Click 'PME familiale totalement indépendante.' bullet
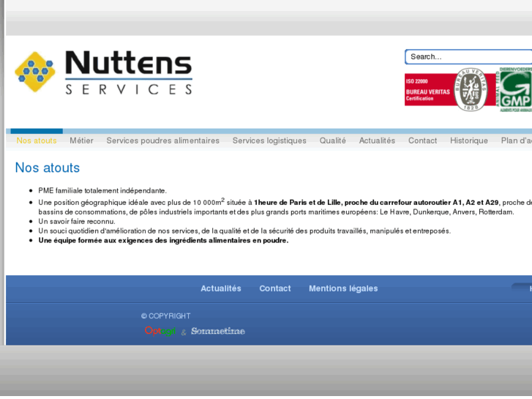Screen dimensions: 532x399 click(x=102, y=191)
